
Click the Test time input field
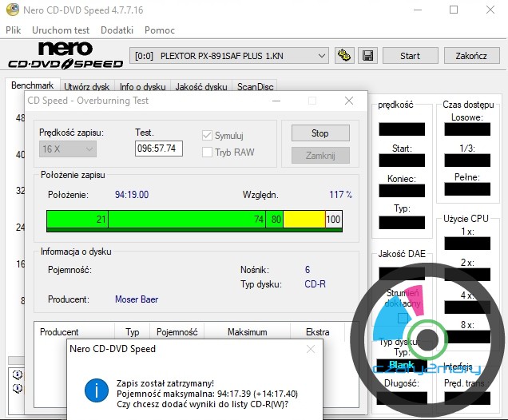pyautogui.click(x=158, y=149)
